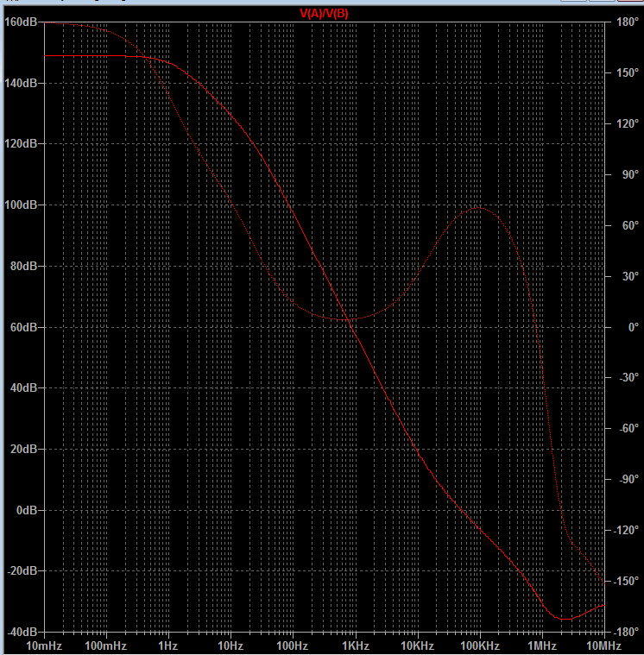Select the 90° phase tick label
The width and height of the screenshot is (644, 655).
tap(630, 174)
